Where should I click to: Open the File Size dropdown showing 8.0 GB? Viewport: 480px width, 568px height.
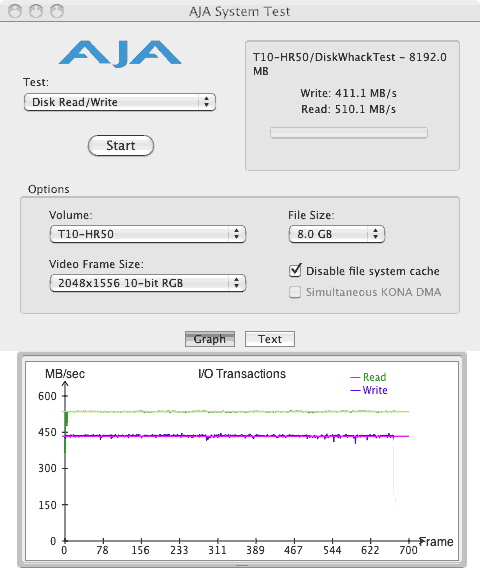337,234
